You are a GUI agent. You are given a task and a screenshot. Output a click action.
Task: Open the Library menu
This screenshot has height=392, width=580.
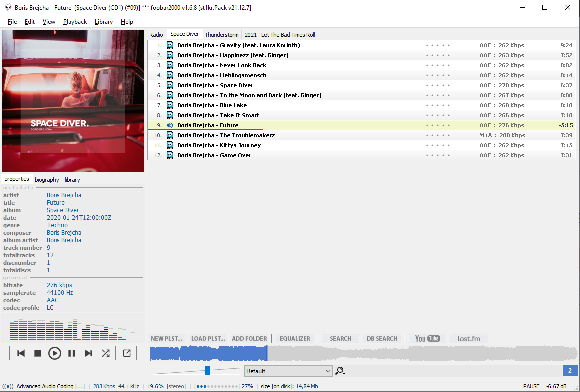(103, 22)
